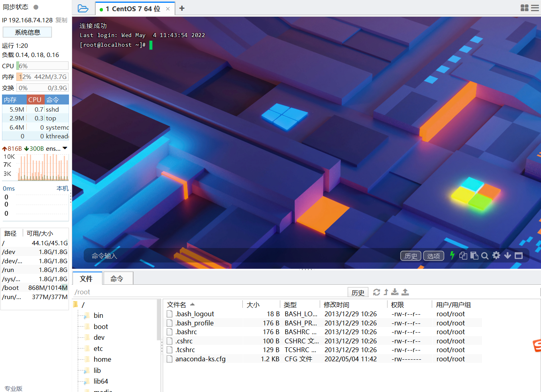Select the /boot disk row
Viewport: 541px width, 392px height.
tap(35, 288)
